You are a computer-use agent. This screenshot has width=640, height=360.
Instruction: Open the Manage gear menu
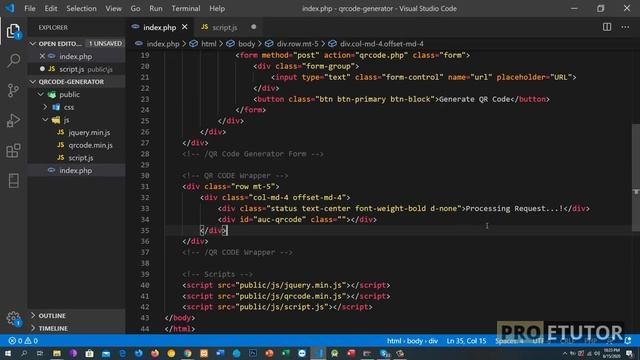pyautogui.click(x=13, y=318)
